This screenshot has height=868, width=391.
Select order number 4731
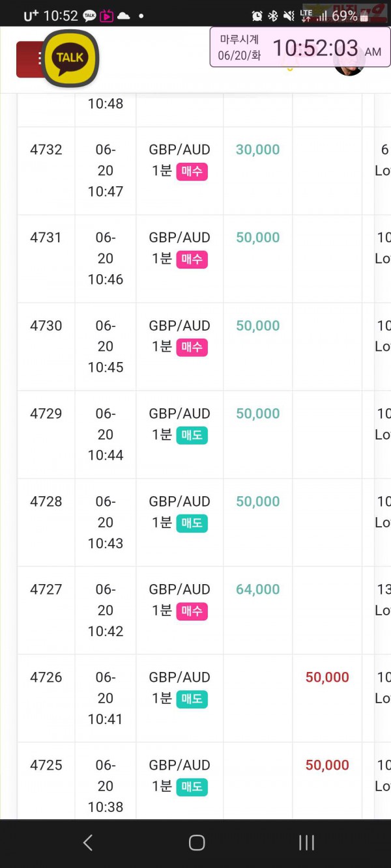(x=46, y=238)
